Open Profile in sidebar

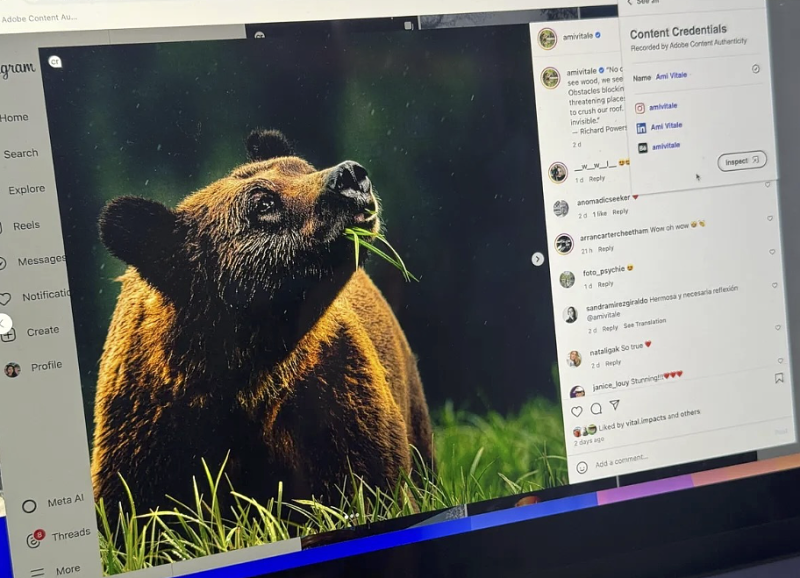(46, 366)
